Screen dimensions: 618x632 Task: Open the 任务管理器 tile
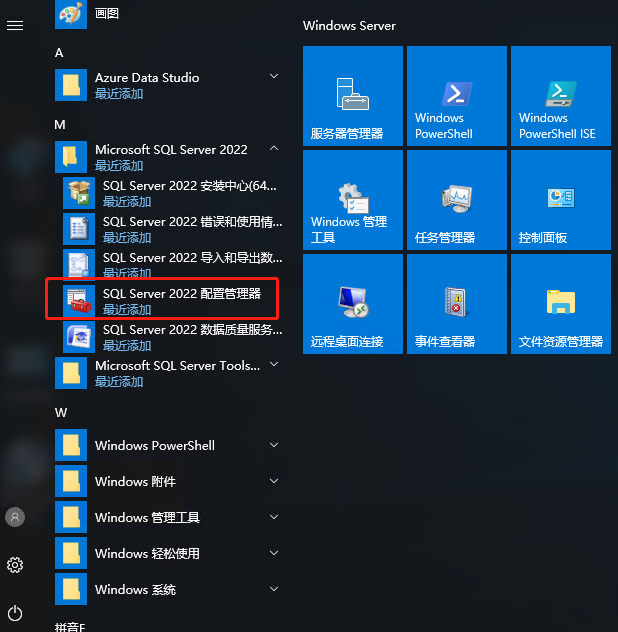click(457, 200)
